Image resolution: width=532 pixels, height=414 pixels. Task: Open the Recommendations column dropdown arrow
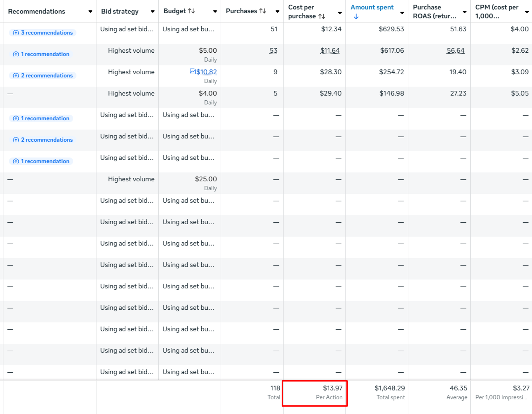tap(90, 11)
